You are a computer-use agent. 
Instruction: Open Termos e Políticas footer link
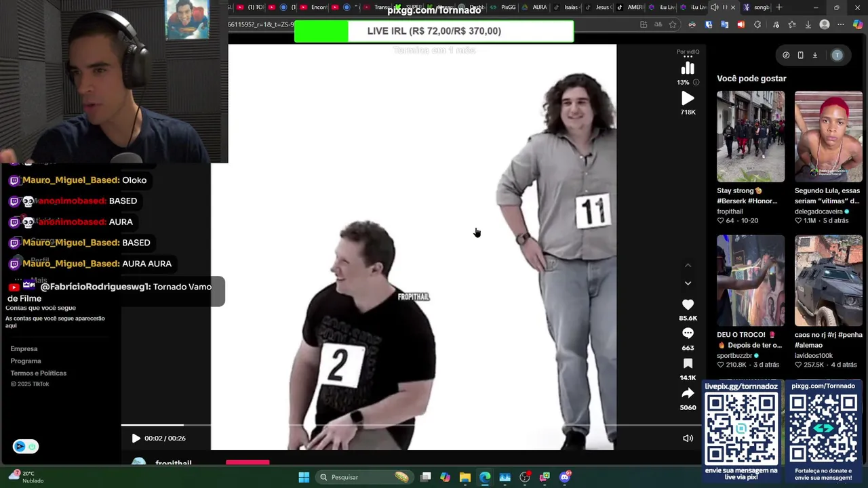(38, 373)
